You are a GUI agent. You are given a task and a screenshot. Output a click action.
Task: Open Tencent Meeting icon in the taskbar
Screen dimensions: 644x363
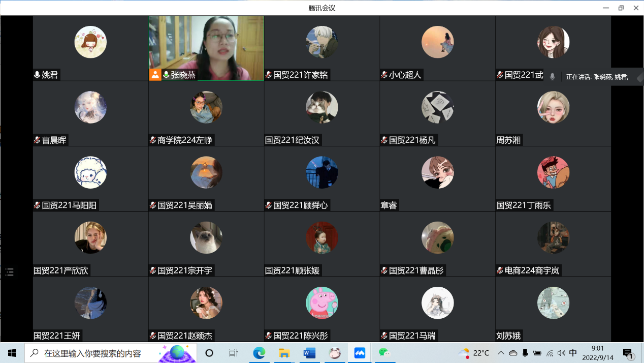tap(360, 353)
